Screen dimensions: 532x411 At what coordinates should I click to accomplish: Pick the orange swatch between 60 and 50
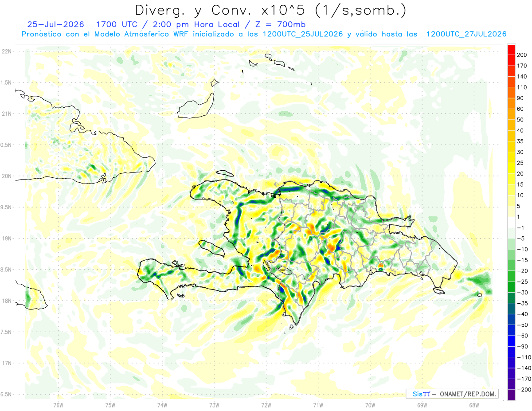(511, 114)
